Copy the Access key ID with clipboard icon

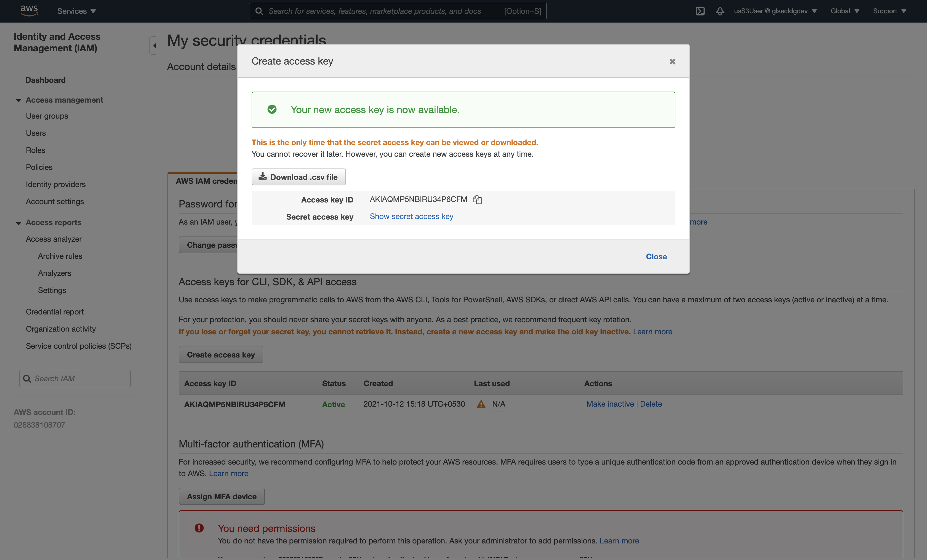pyautogui.click(x=477, y=200)
